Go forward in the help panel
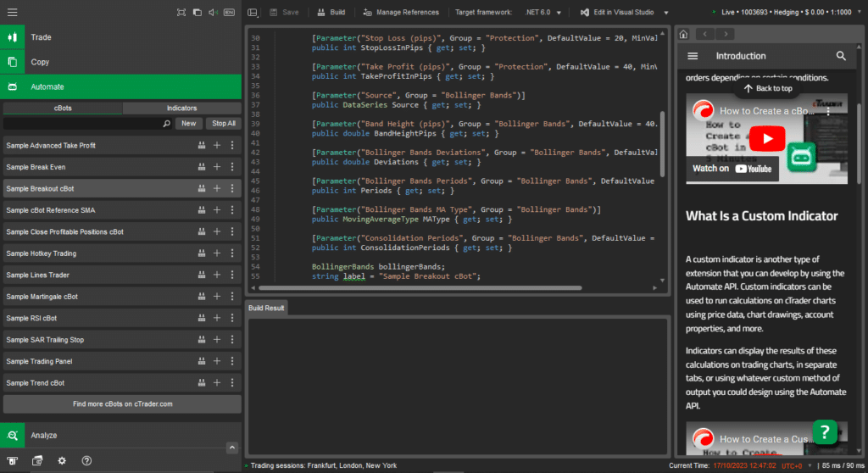Screen dimensions: 868x473 726,35
